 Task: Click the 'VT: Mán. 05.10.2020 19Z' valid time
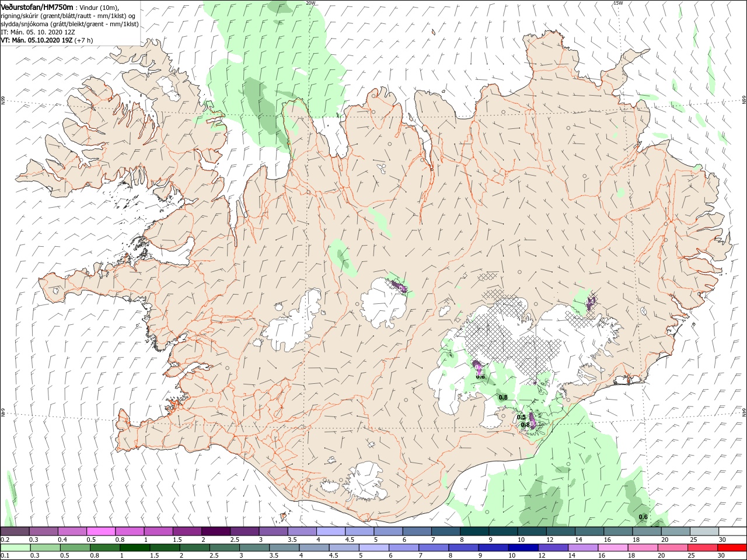click(36, 40)
